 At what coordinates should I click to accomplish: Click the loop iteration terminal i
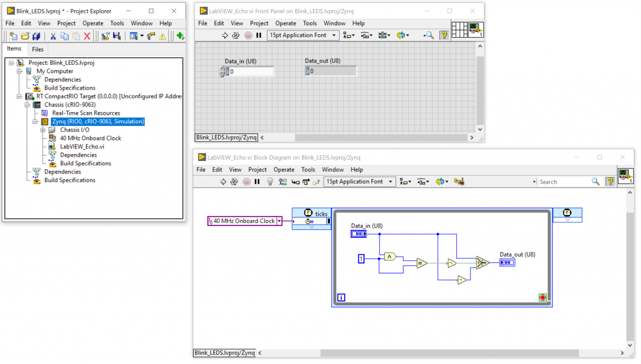pyautogui.click(x=341, y=297)
